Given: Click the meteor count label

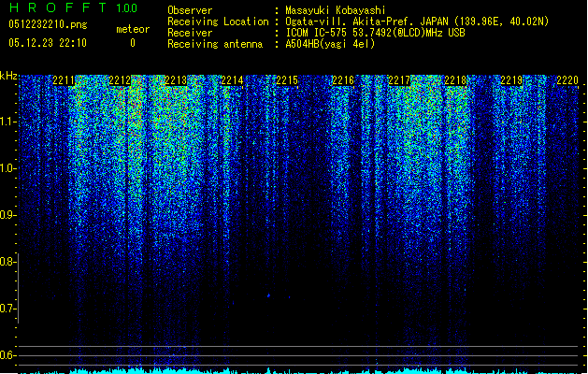Looking at the screenshot, I should click(x=133, y=29).
